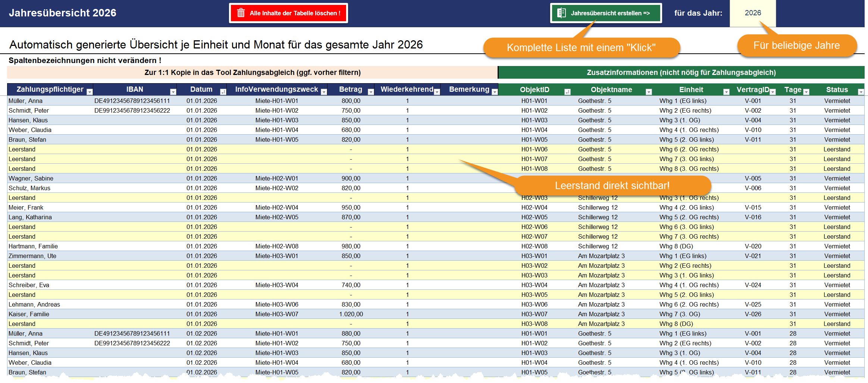Click orange 'Leerstand direkt sichtbar!' callout
Image resolution: width=868 pixels, height=383 pixels.
[x=612, y=185]
